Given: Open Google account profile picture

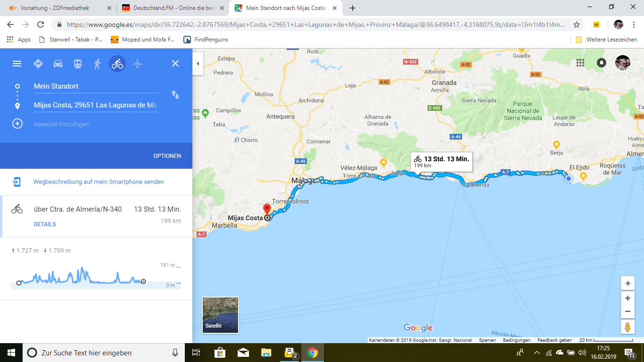Looking at the screenshot, I should click(x=623, y=63).
